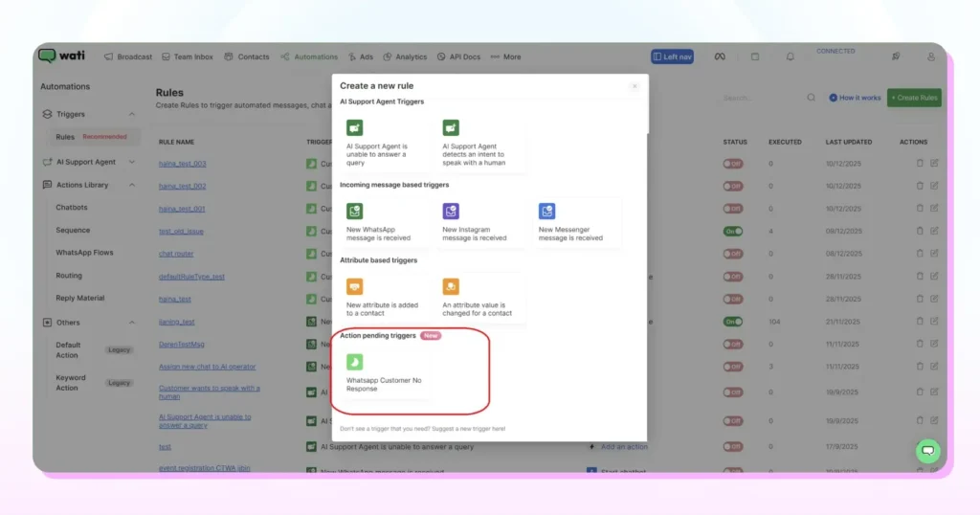Delete the haina_test_003 rule
The height and width of the screenshot is (515, 980).
920,163
